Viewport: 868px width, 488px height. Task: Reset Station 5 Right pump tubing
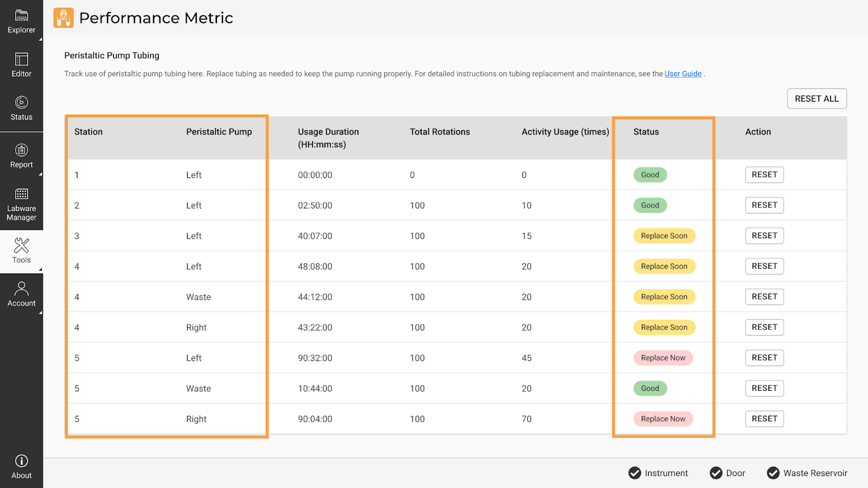tap(764, 419)
